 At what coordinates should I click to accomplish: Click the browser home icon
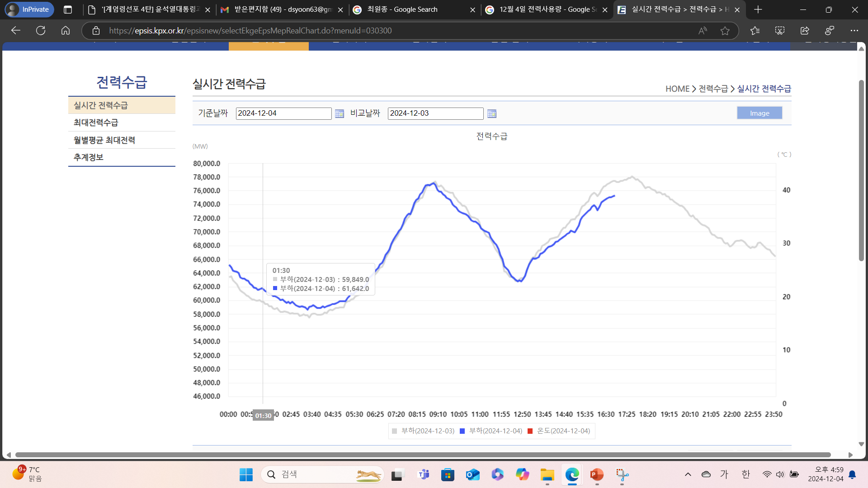point(66,31)
